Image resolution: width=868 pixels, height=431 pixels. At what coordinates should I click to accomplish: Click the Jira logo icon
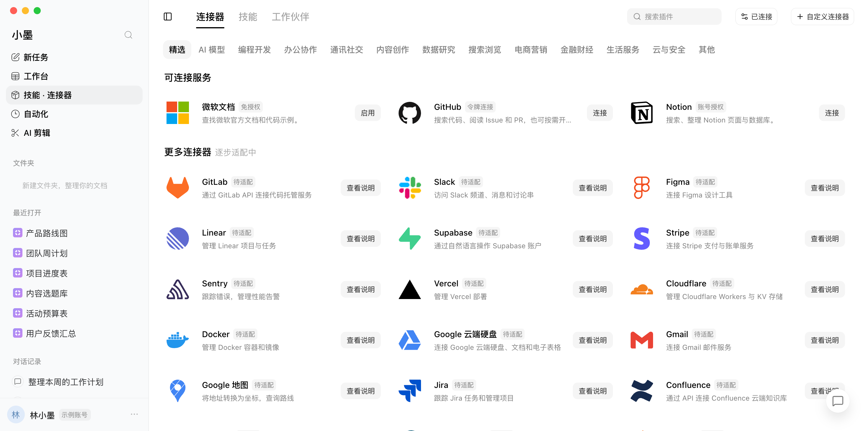point(409,391)
